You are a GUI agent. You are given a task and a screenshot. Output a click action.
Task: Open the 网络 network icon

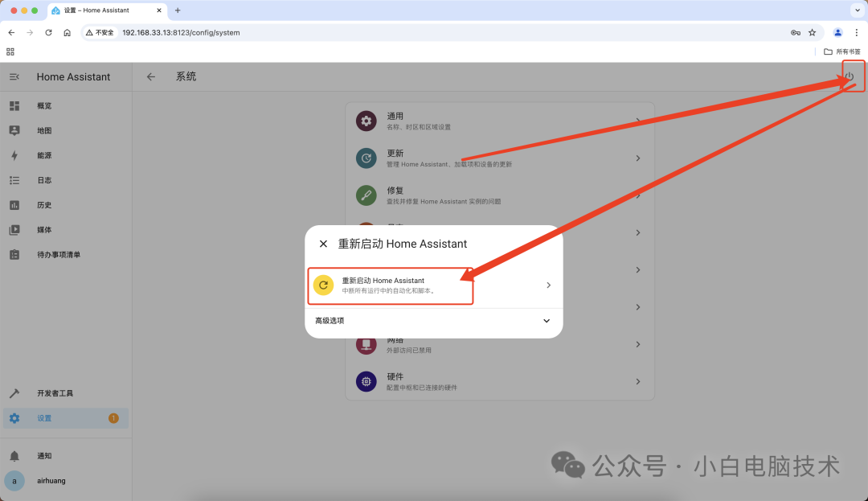coord(366,345)
